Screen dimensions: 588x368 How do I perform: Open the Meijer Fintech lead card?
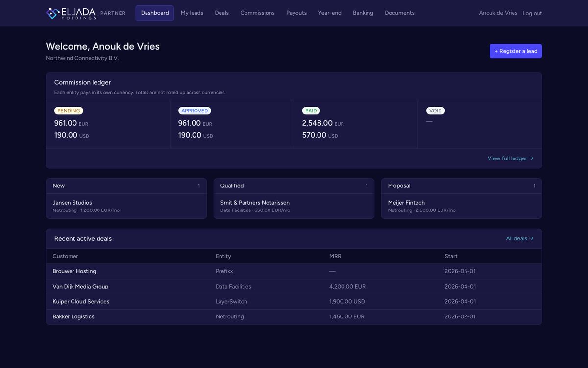tap(462, 206)
